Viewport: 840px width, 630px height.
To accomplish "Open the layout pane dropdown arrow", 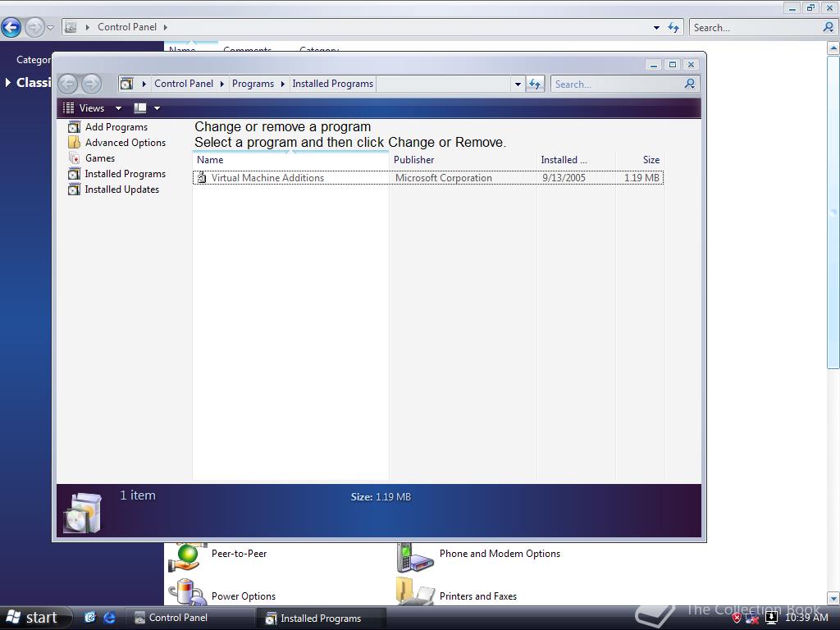I will pyautogui.click(x=157, y=108).
